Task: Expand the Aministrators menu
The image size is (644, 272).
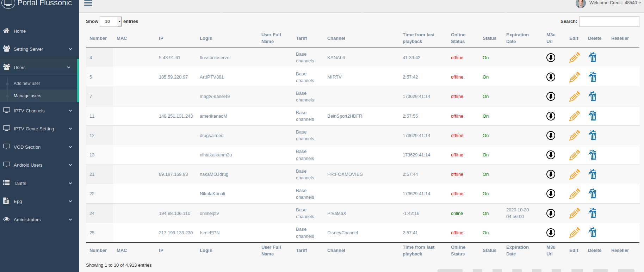Action: (x=39, y=220)
